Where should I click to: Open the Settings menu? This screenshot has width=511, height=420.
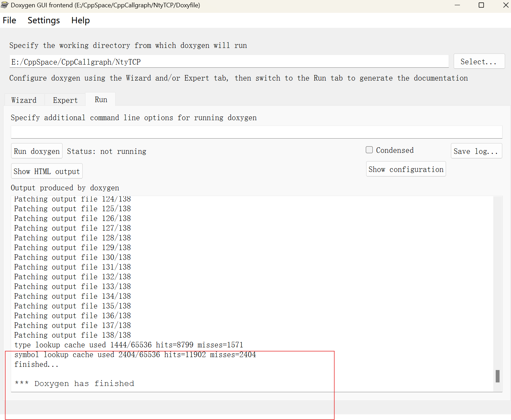tap(44, 20)
